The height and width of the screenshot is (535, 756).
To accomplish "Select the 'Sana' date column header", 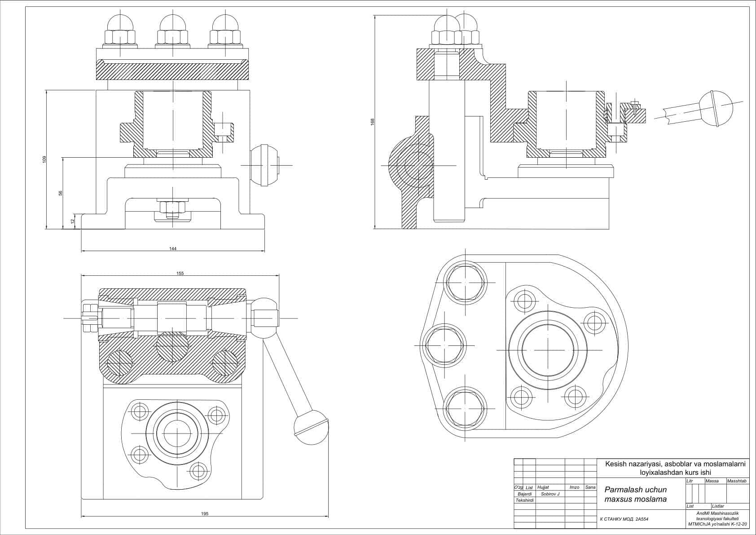I will click(590, 487).
